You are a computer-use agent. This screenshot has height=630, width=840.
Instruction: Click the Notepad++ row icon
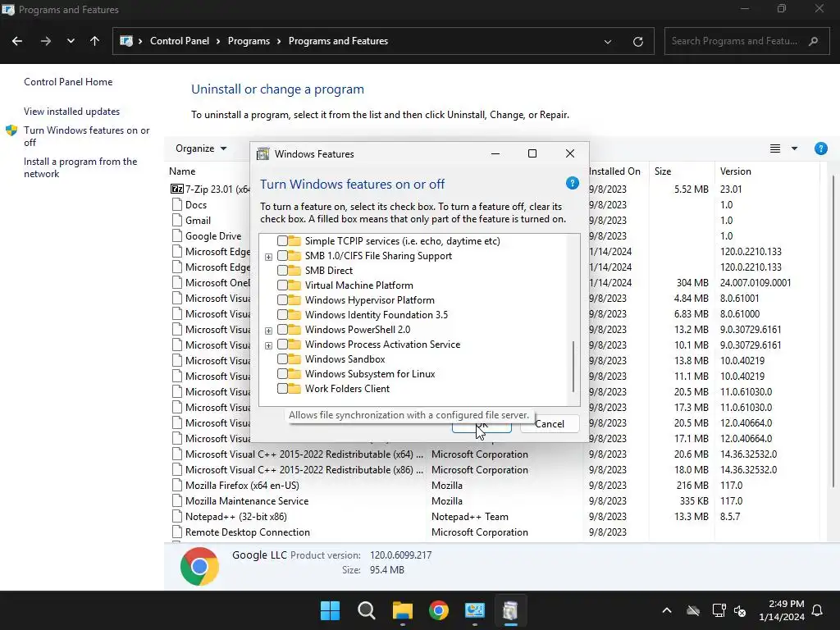coord(177,516)
